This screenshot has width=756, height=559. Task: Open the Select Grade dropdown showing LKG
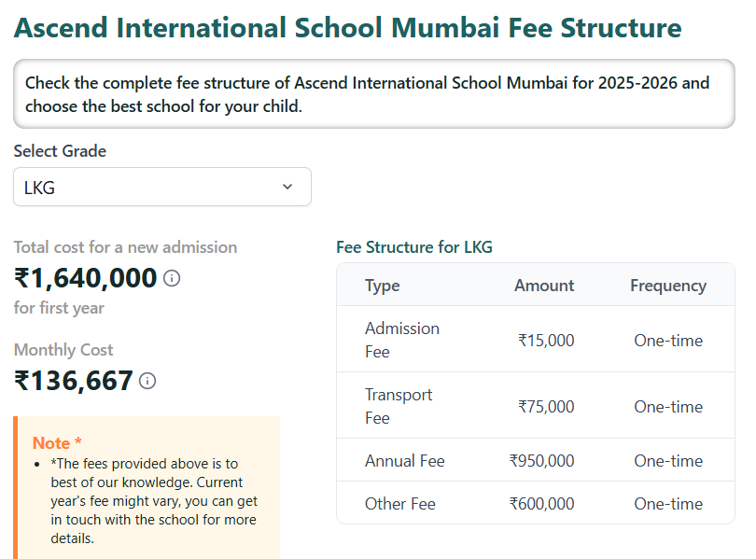161,188
